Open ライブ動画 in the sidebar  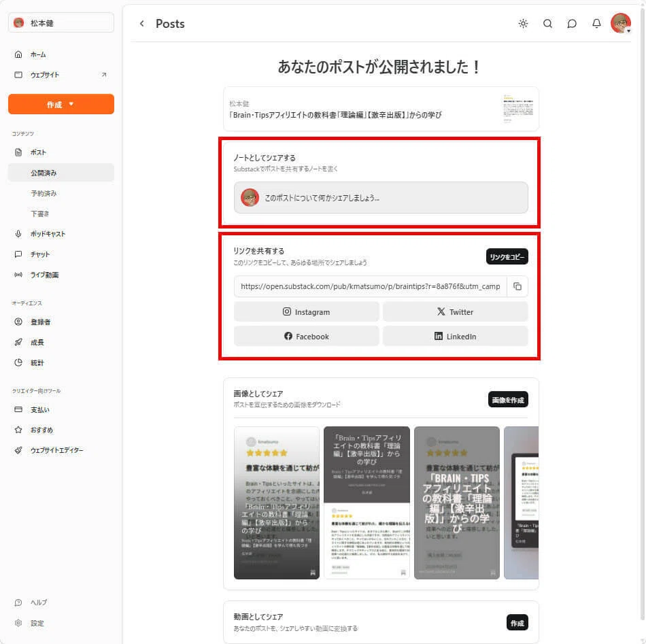pyautogui.click(x=61, y=275)
